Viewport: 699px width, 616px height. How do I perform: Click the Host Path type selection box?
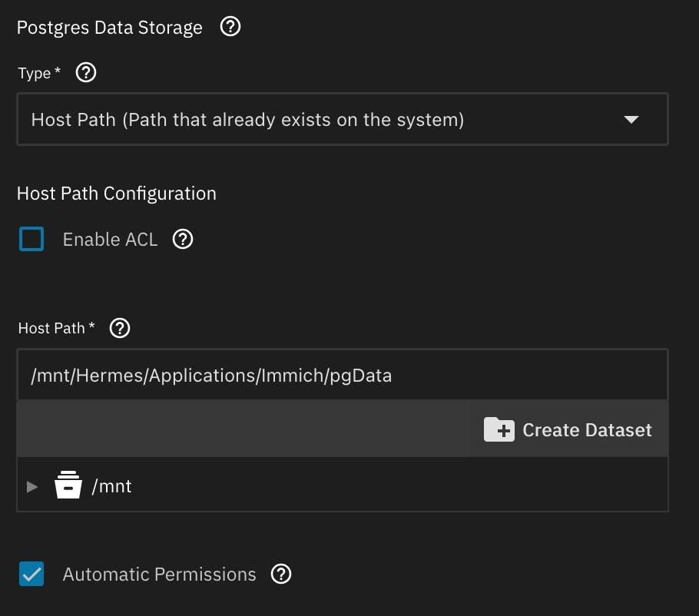[307, 120]
